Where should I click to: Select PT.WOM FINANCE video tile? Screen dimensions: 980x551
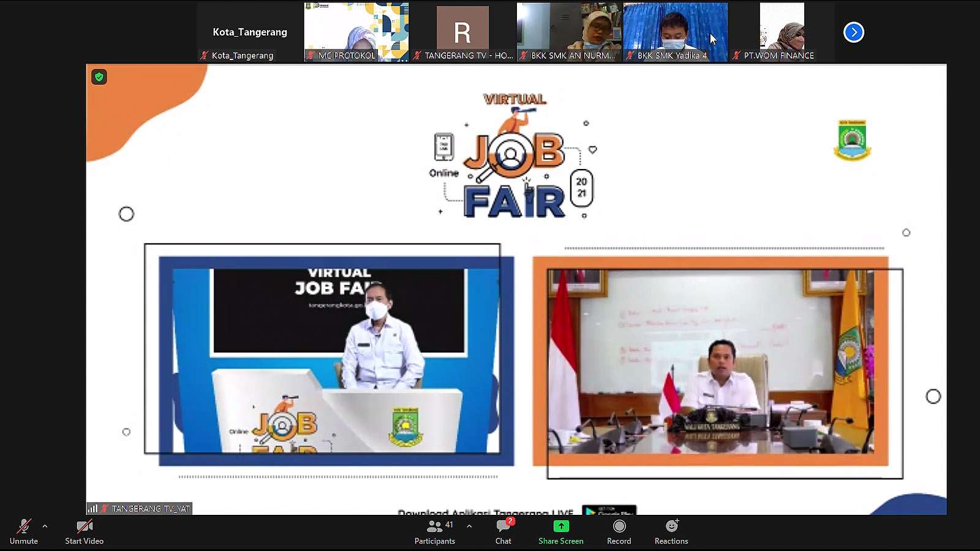[782, 32]
